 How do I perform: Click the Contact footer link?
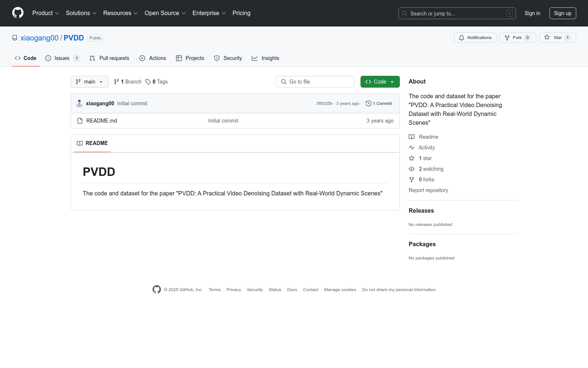(311, 290)
